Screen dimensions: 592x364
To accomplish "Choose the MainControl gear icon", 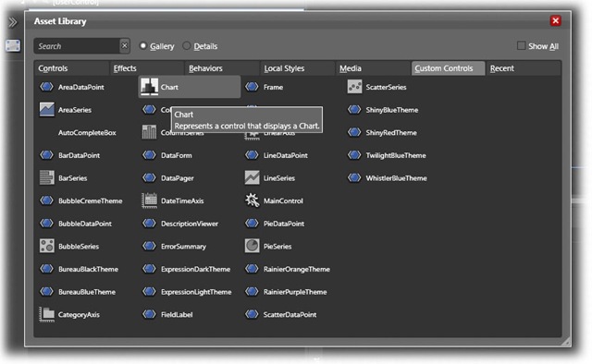I will point(252,200).
